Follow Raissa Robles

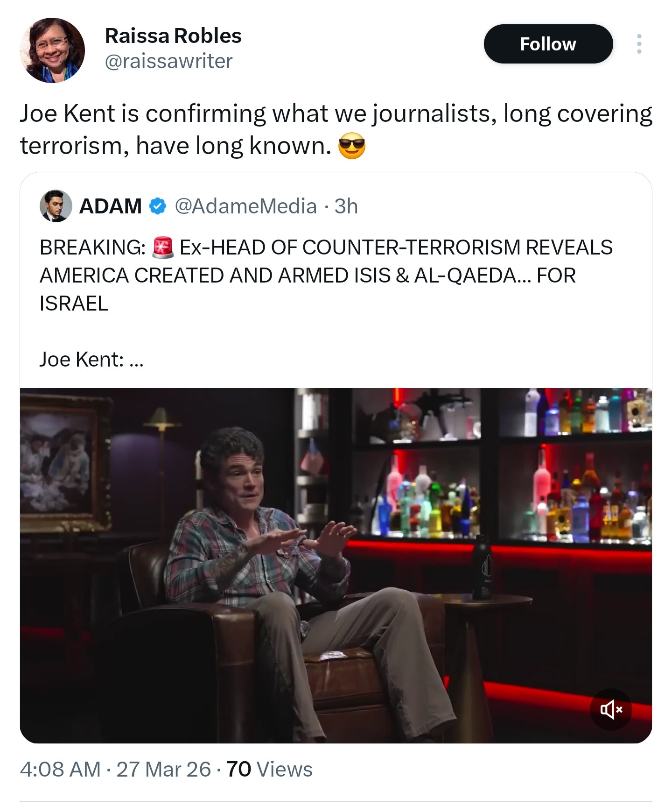548,44
